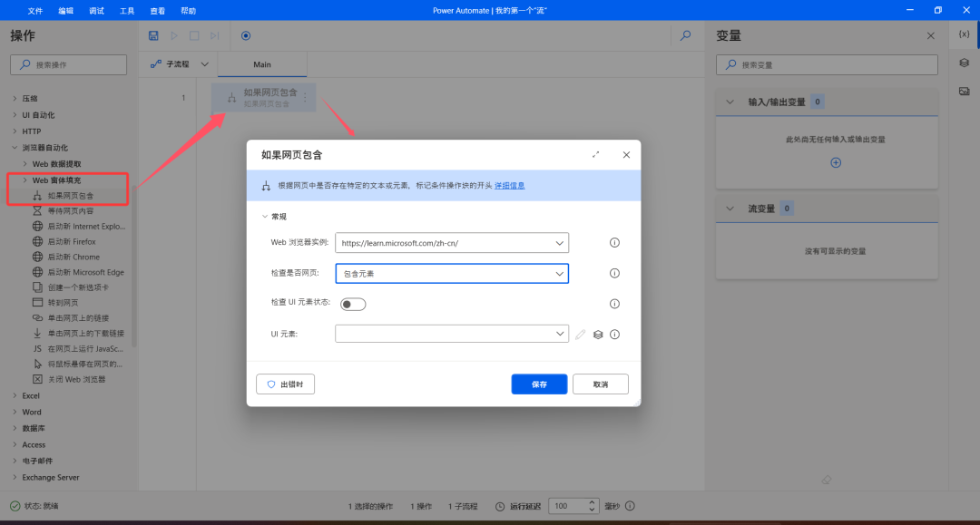Click the 搜索操作 search field
Image resolution: width=980 pixels, height=525 pixels.
69,65
